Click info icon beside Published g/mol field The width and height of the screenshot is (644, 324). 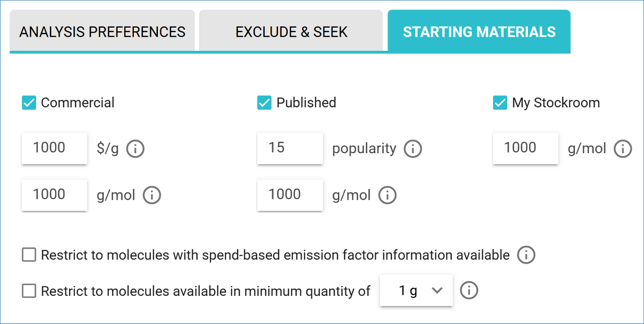coord(387,195)
